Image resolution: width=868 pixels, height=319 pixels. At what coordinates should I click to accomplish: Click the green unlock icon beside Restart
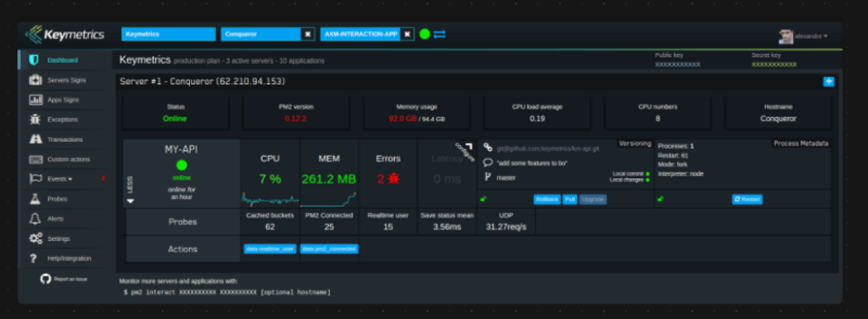[660, 199]
